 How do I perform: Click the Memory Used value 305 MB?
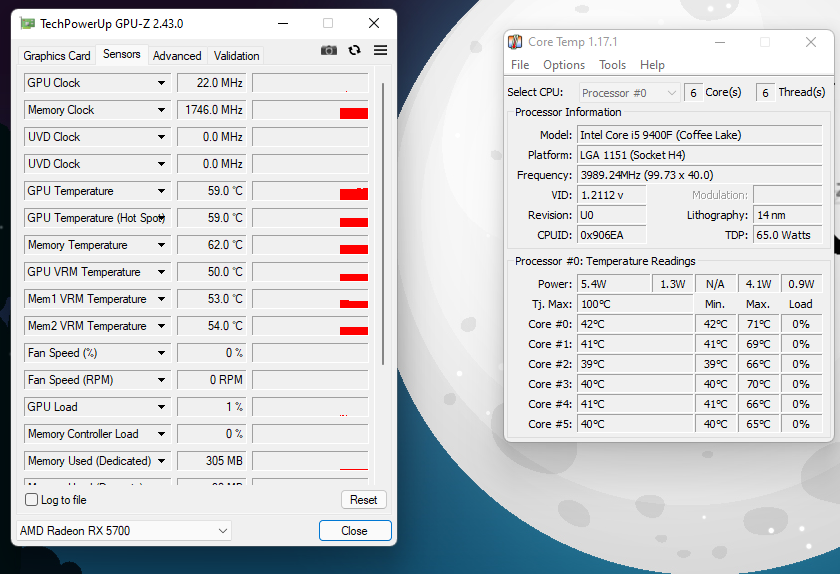(212, 461)
